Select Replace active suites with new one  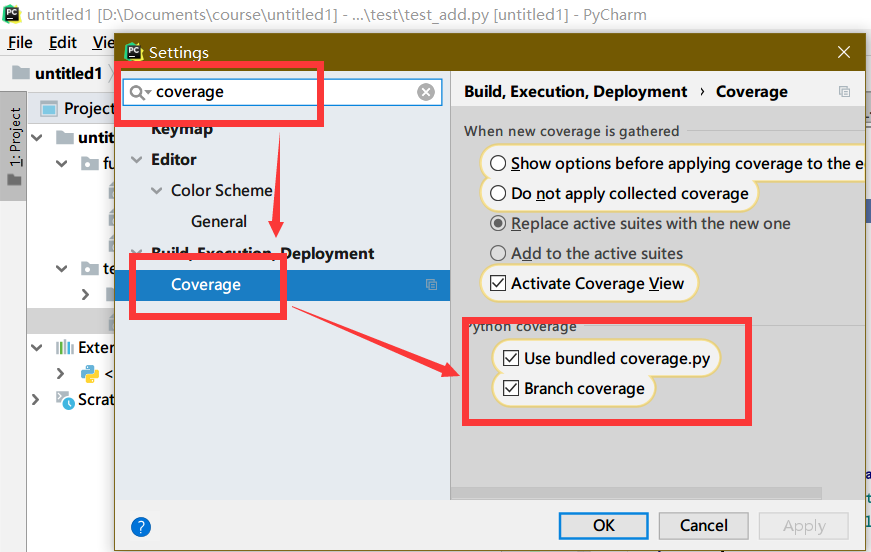498,223
